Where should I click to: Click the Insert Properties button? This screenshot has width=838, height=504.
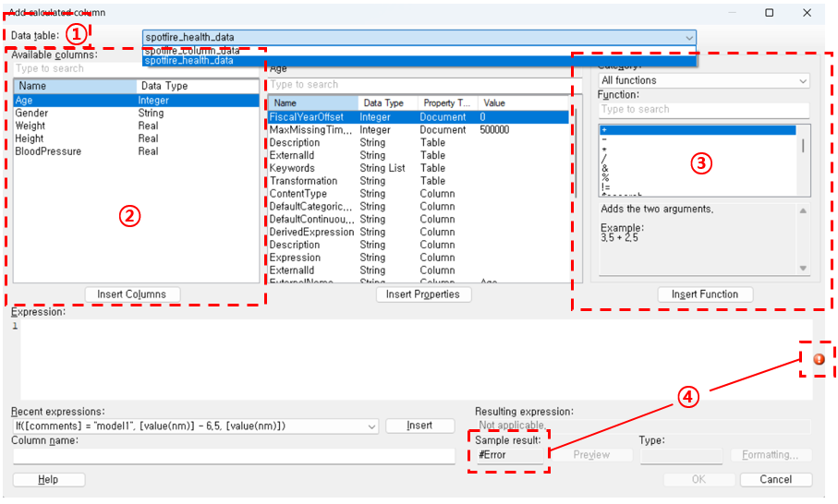[423, 294]
